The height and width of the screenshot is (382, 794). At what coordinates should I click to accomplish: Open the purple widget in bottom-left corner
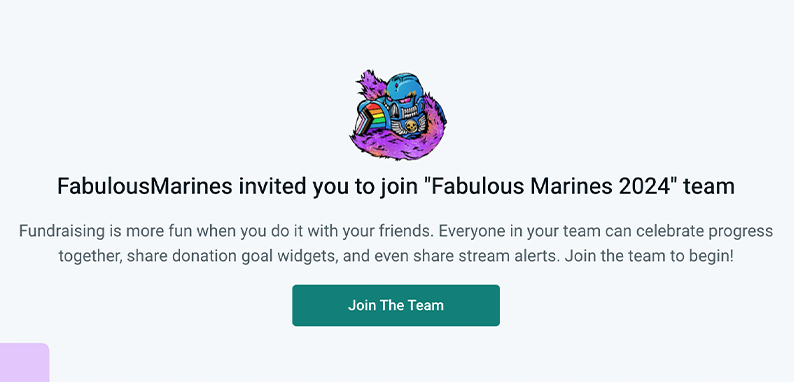(24, 363)
